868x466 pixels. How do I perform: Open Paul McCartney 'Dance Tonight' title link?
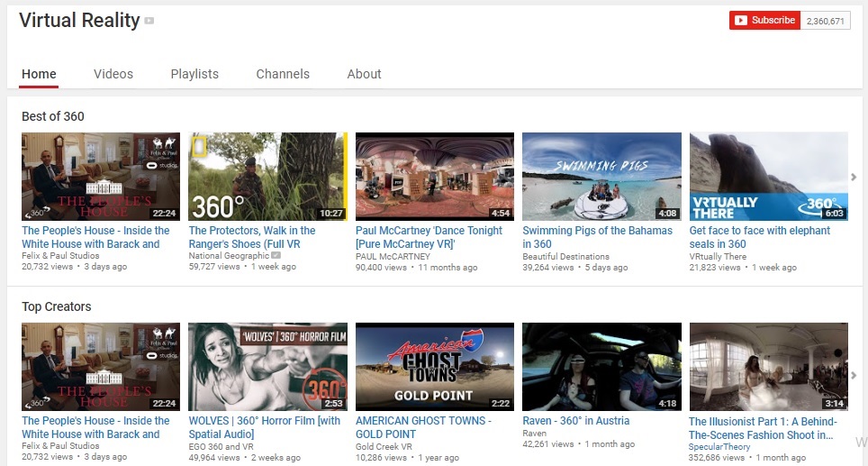coord(429,237)
